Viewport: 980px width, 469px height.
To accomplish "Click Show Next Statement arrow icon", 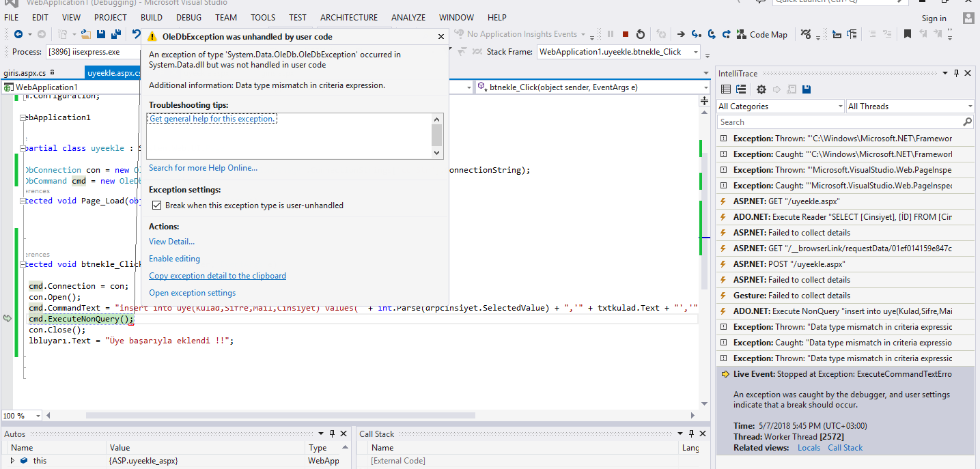I will [x=681, y=34].
